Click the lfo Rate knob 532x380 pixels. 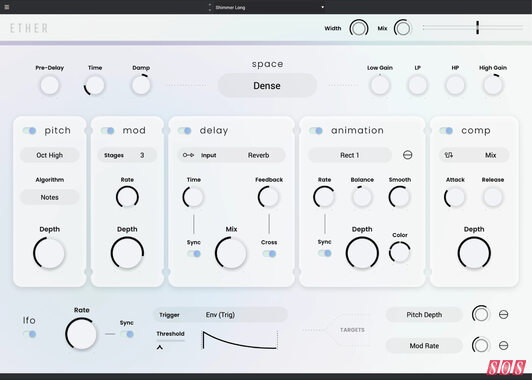81,334
